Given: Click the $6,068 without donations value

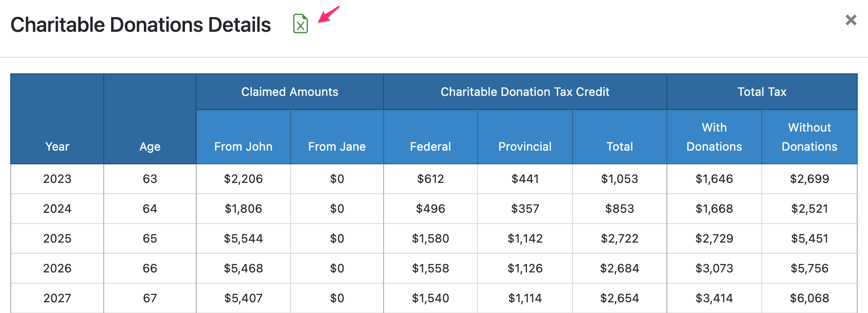Looking at the screenshot, I should (x=809, y=298).
